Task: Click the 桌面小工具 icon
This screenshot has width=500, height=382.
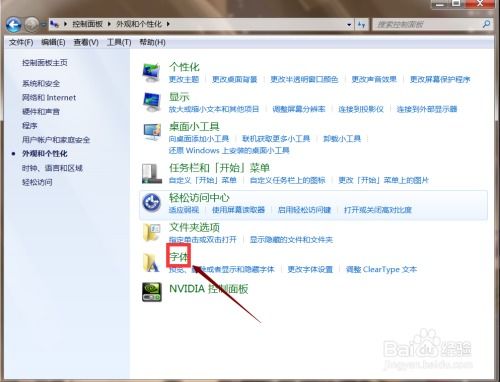Action: [152, 132]
